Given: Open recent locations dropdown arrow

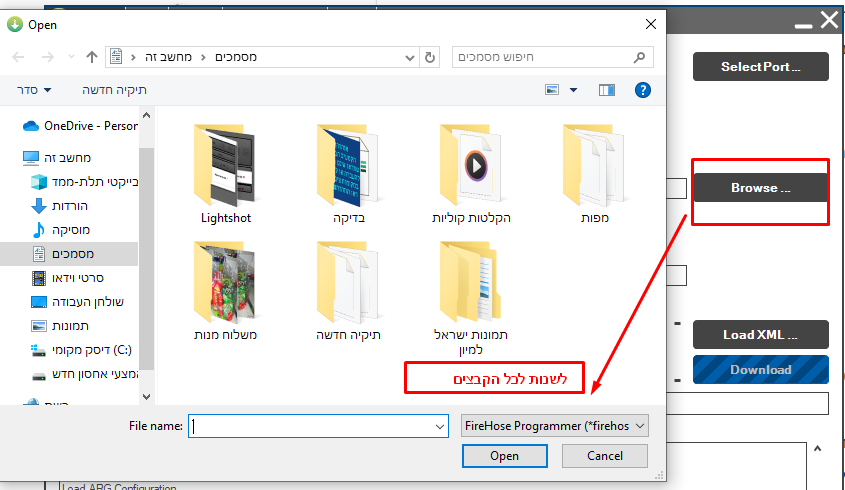Looking at the screenshot, I should 71,57.
